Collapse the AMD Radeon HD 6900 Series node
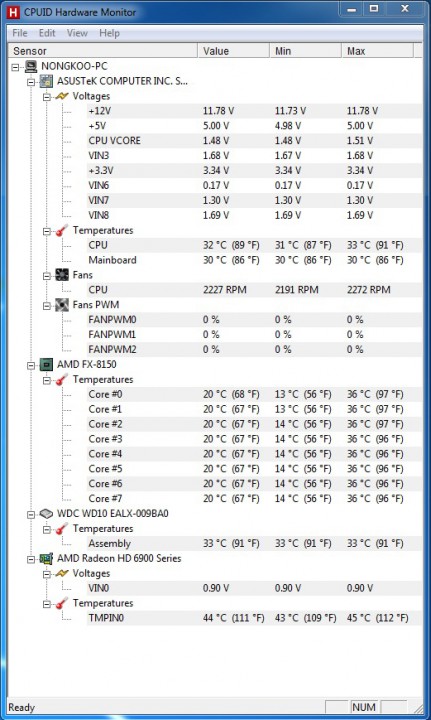 [x=31, y=559]
